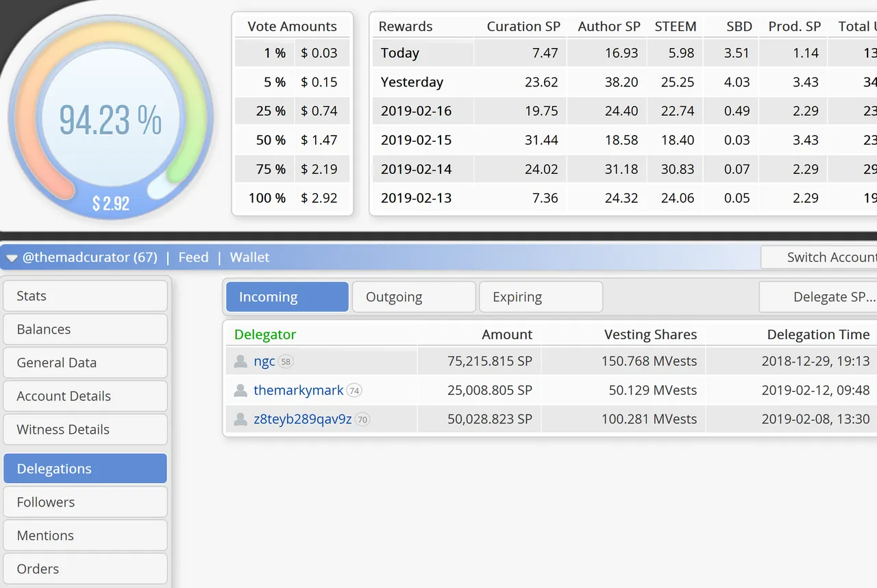Screen dimensions: 877x588
Task: Click the @themadcurator (67) account name
Action: pyautogui.click(x=90, y=257)
